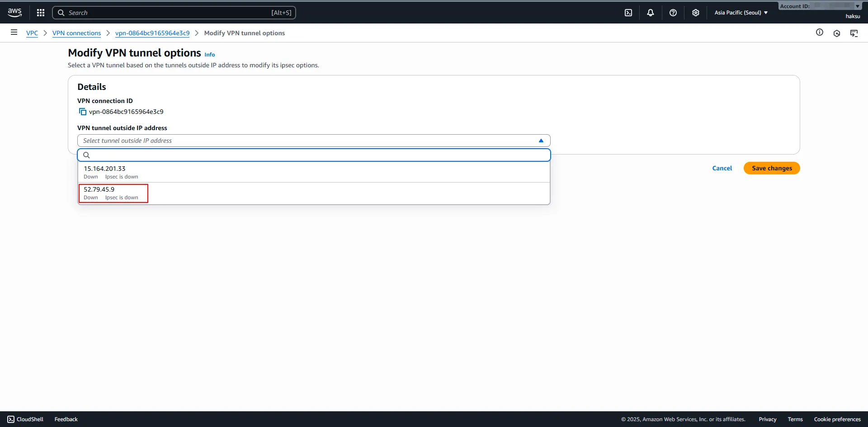Viewport: 868px width, 427px height.
Task: Copy the VPN connection ID icon
Action: (x=83, y=112)
